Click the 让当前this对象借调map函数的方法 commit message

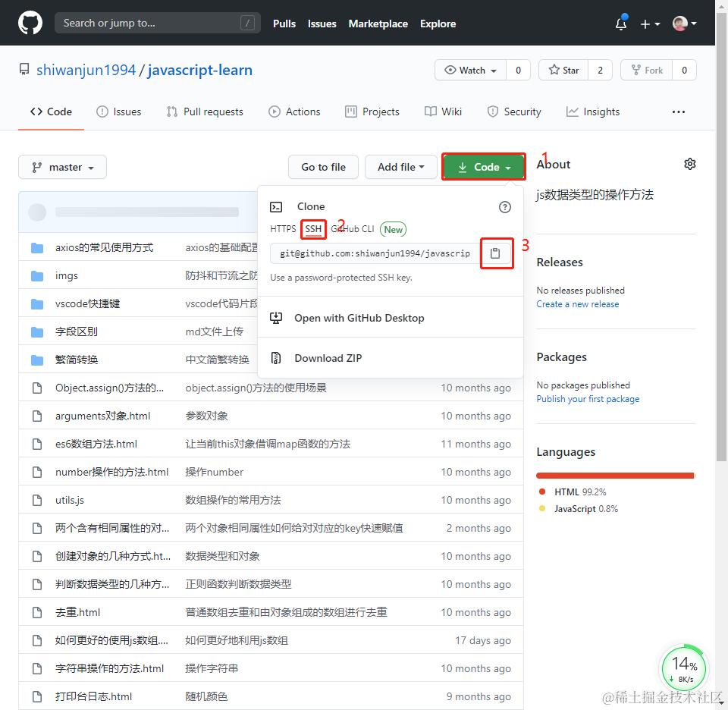click(268, 445)
